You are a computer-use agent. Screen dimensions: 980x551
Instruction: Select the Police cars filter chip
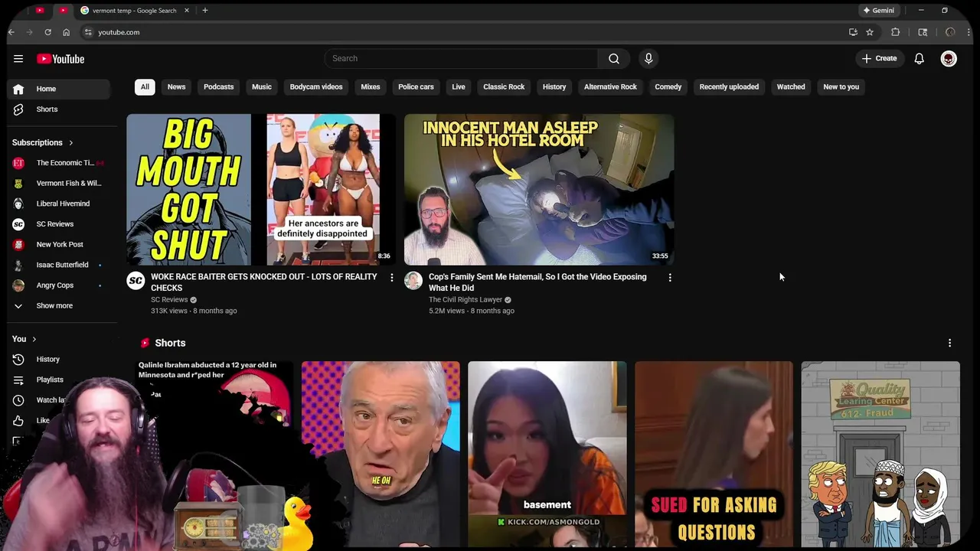[416, 86]
